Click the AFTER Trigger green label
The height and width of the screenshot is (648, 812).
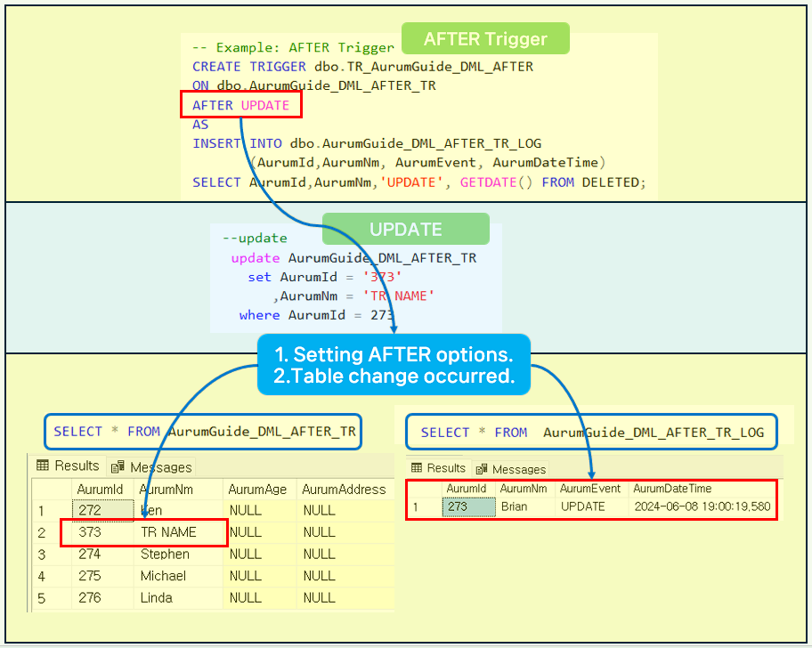[485, 39]
